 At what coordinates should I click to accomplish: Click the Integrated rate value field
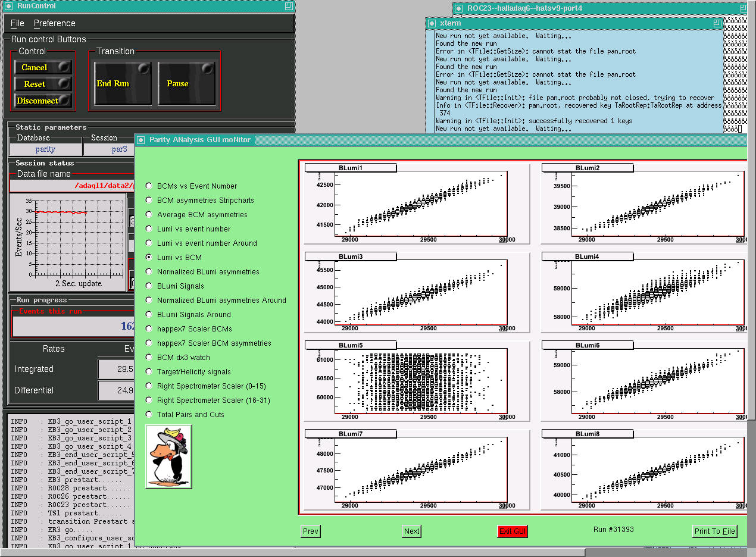pyautogui.click(x=117, y=369)
